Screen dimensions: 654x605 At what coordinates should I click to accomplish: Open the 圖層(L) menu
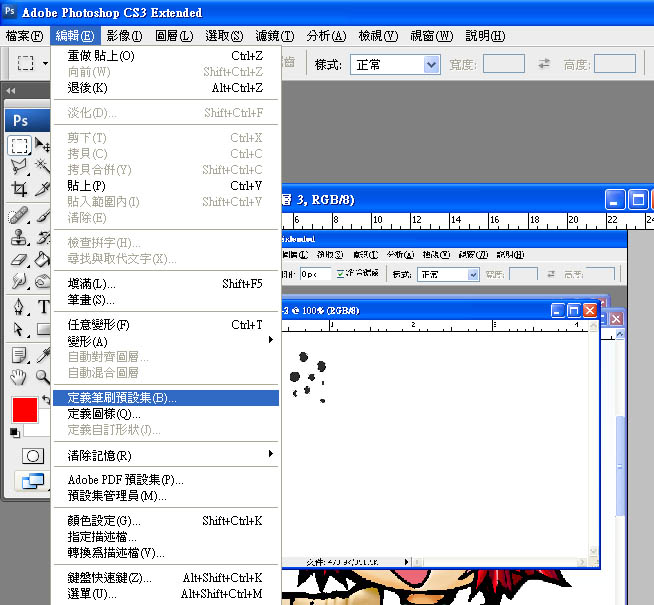point(174,36)
